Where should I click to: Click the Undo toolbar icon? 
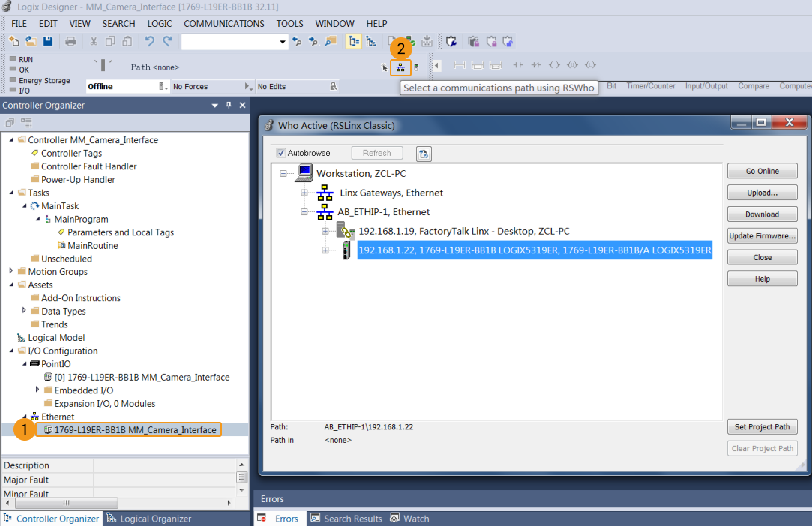coord(150,42)
